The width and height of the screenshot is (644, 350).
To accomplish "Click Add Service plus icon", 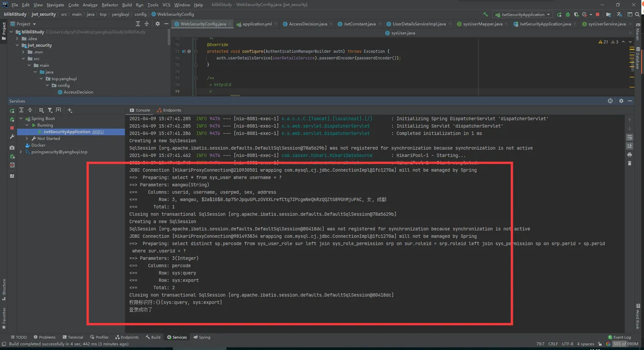I will click(x=70, y=110).
